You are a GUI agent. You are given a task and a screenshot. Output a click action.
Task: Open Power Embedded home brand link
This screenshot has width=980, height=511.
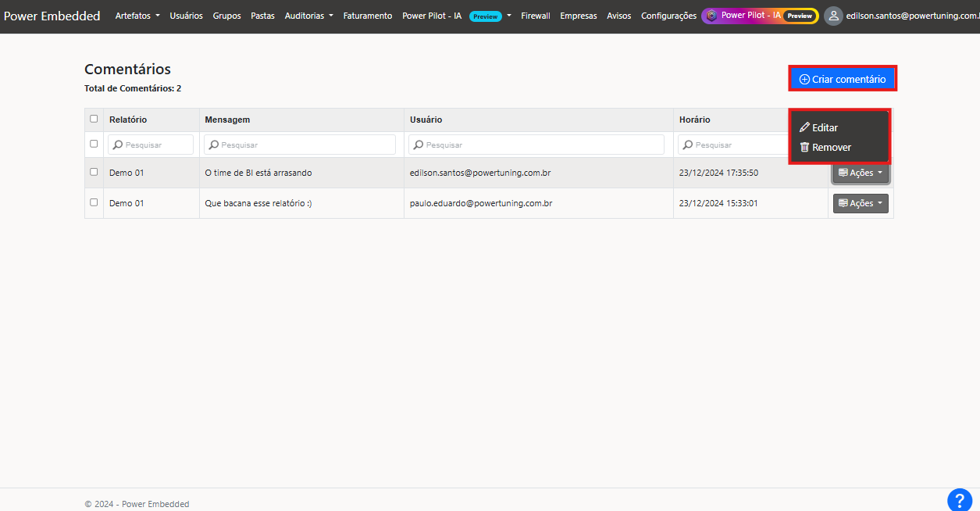tap(52, 16)
